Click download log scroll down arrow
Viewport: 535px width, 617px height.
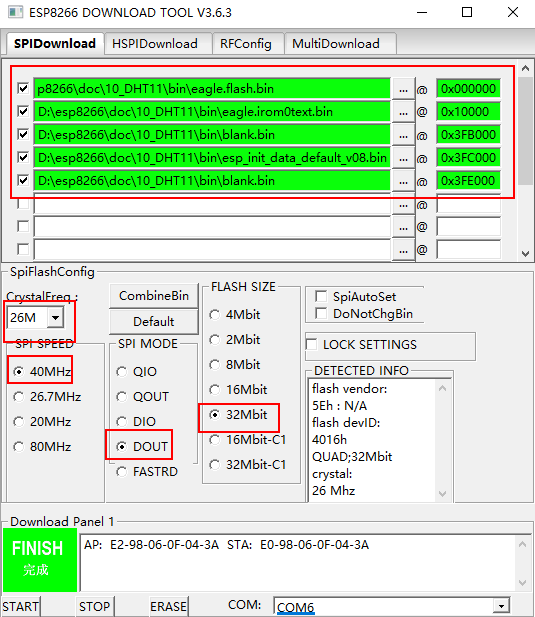tap(522, 582)
